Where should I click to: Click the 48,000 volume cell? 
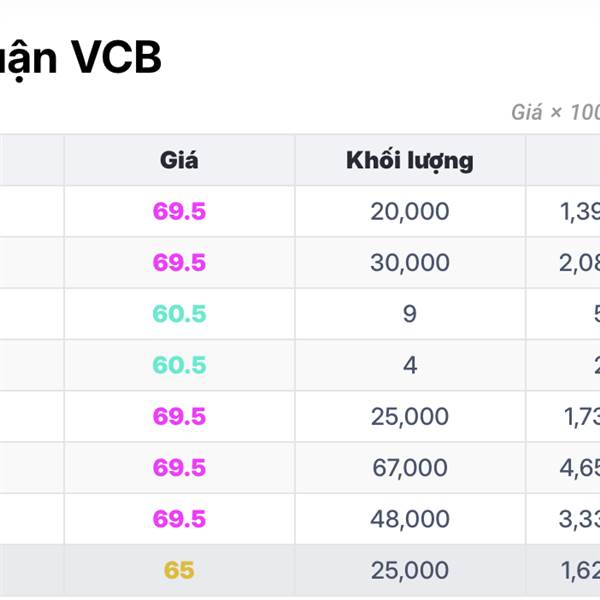(x=409, y=519)
